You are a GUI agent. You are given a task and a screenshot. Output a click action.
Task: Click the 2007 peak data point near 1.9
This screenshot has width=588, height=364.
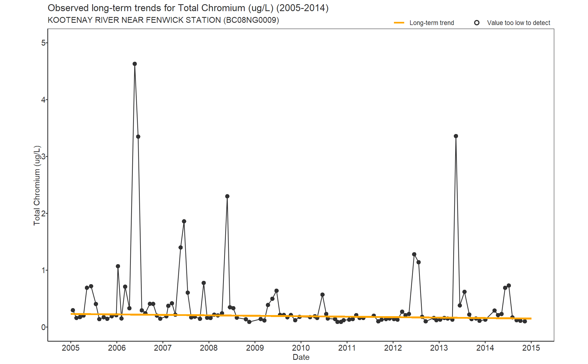pos(184,221)
